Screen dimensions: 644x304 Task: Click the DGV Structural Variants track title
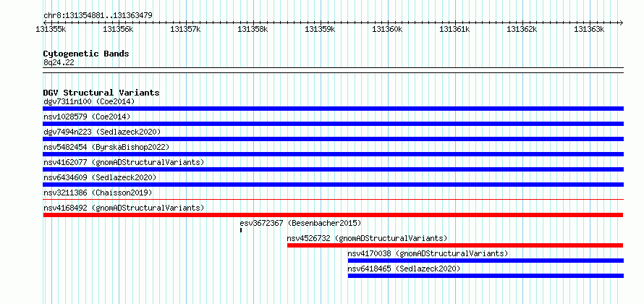[101, 93]
